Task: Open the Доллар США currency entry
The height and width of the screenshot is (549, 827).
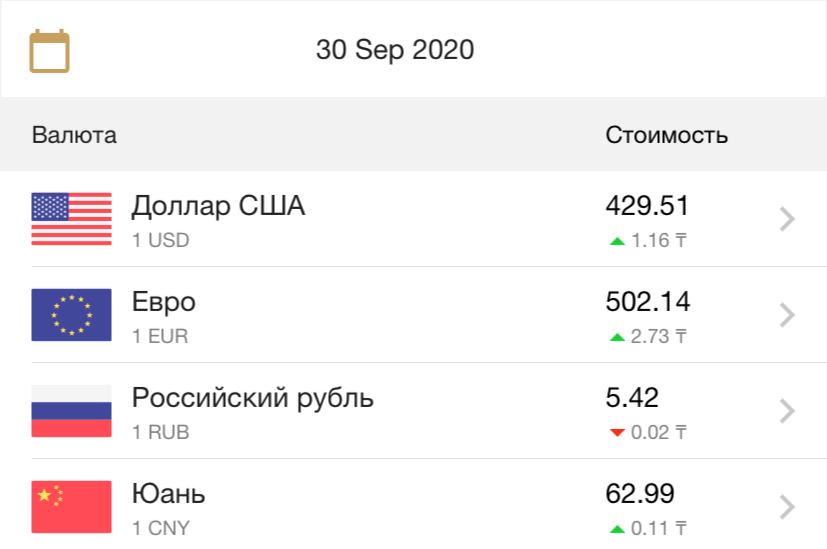Action: click(414, 219)
